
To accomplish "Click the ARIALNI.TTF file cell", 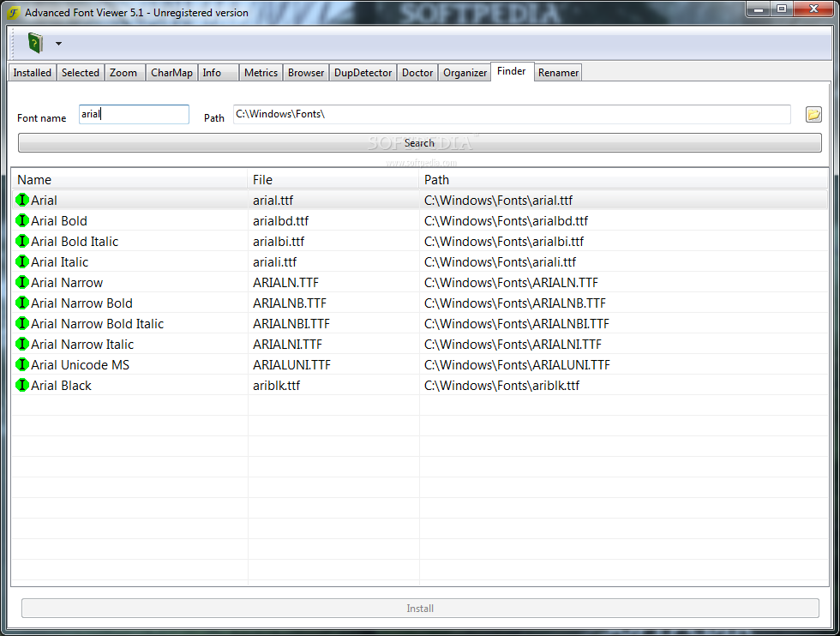I will (288, 344).
